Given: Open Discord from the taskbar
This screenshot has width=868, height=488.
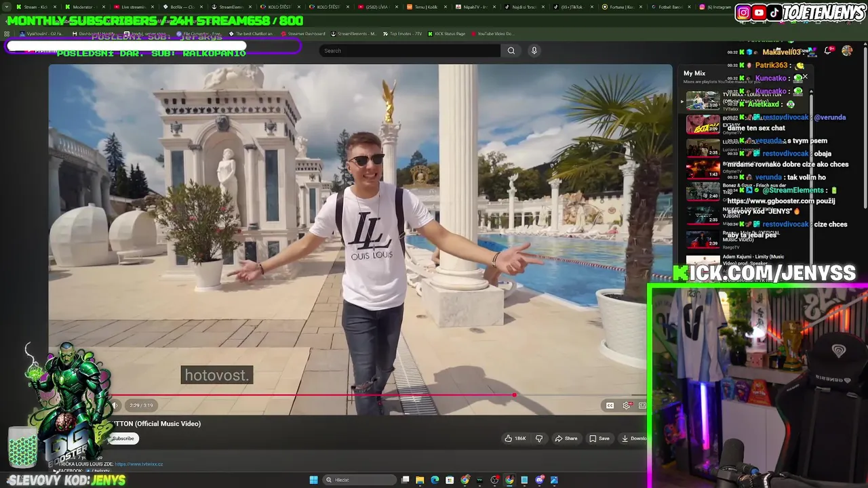Looking at the screenshot, I should click(539, 480).
